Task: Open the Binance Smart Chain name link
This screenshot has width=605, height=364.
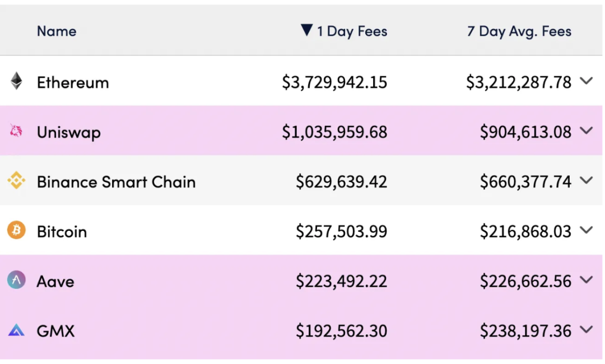Action: (x=116, y=182)
